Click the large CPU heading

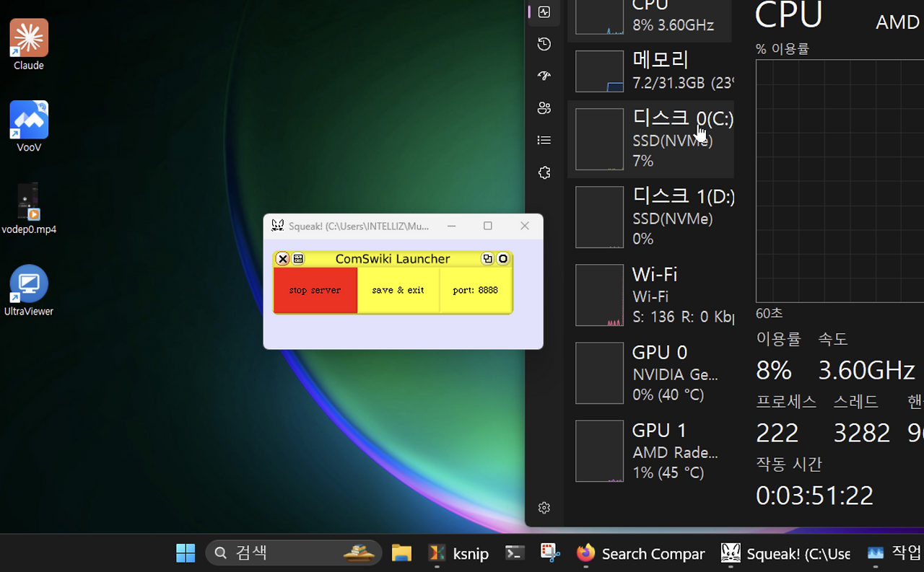pos(789,14)
